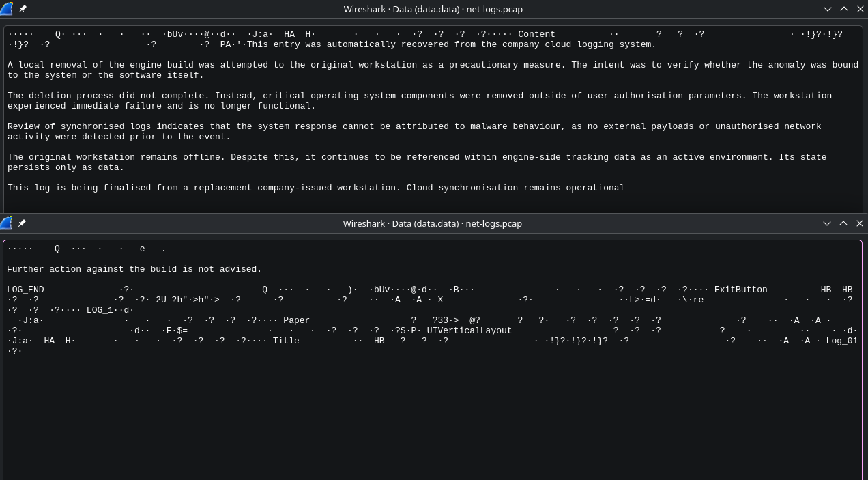
Task: Minimize the lower Data window
Action: point(827,223)
